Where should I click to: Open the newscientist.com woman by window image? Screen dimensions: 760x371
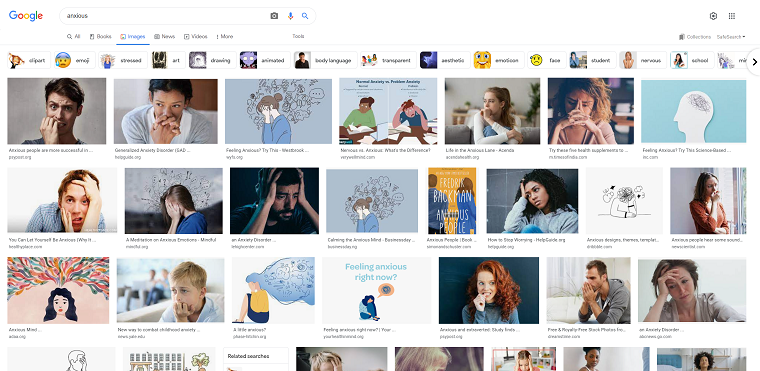pos(708,201)
